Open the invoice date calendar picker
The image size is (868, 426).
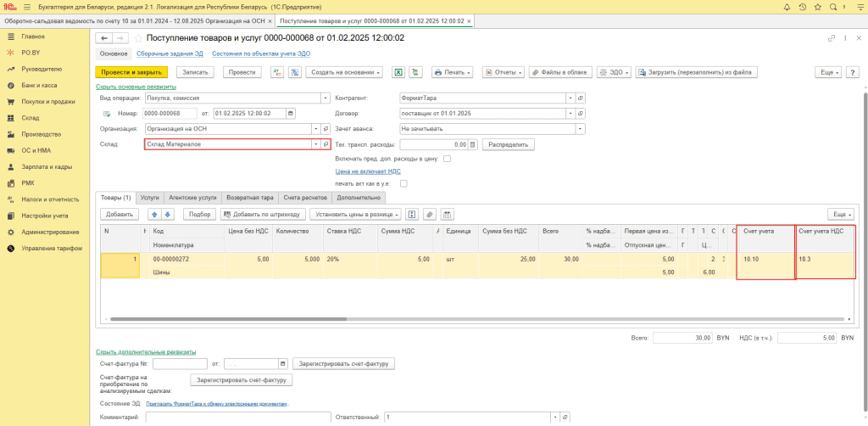click(x=283, y=364)
